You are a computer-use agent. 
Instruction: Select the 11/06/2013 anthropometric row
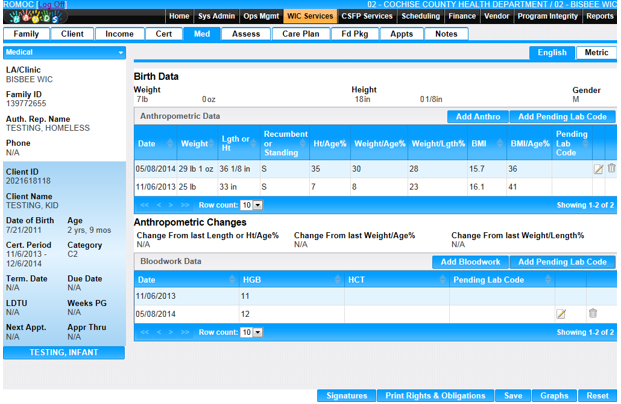click(x=375, y=187)
